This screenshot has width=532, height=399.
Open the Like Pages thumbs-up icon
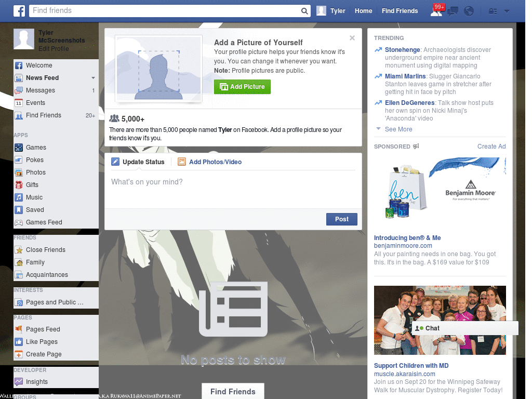19,342
